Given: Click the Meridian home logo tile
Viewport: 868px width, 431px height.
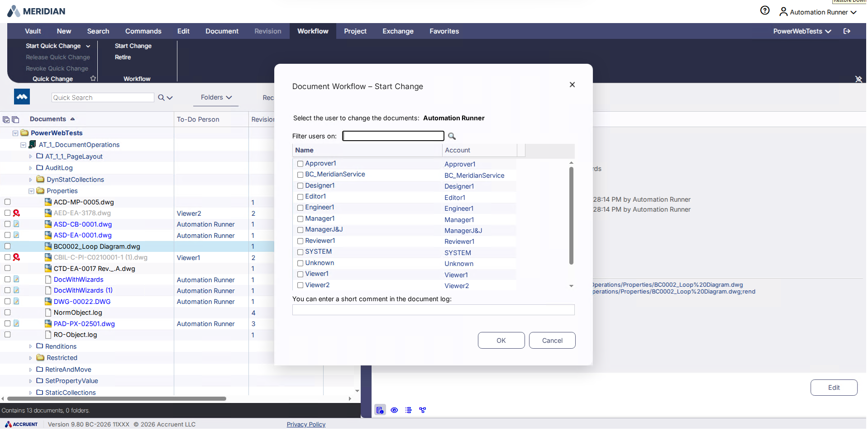Looking at the screenshot, I should (22, 97).
